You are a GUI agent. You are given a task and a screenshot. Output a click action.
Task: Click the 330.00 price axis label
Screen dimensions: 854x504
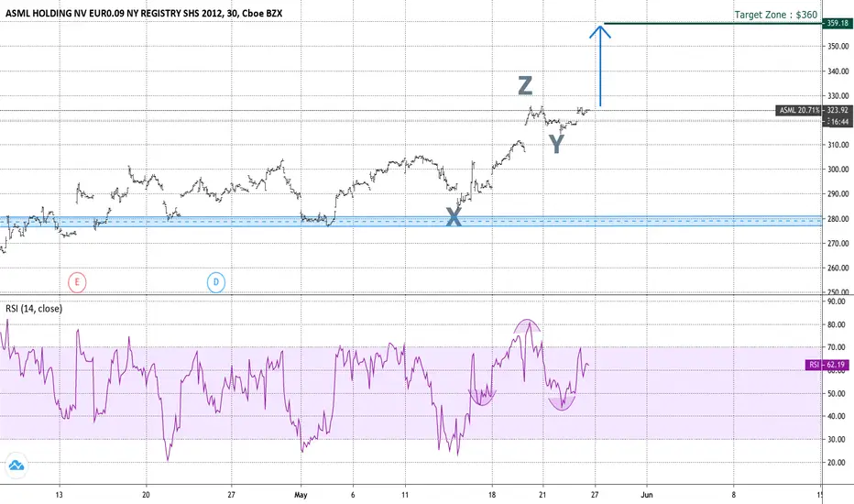[x=838, y=96]
